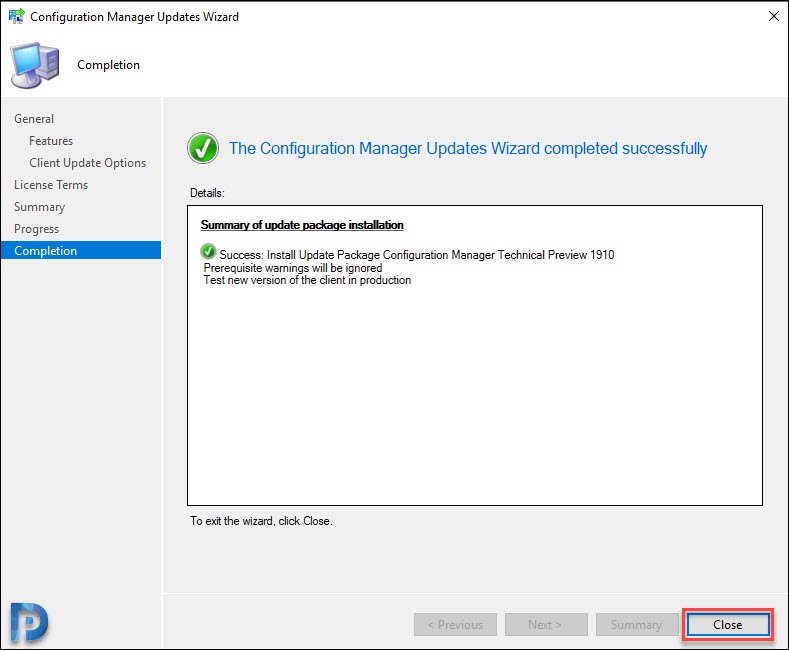Select the General step in the sidebar

(x=34, y=119)
